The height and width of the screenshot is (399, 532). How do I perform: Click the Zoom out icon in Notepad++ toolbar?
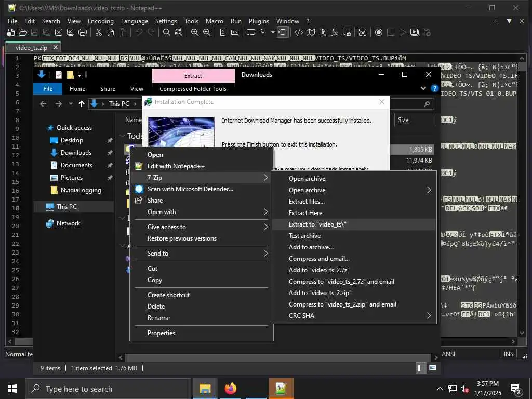[207, 33]
